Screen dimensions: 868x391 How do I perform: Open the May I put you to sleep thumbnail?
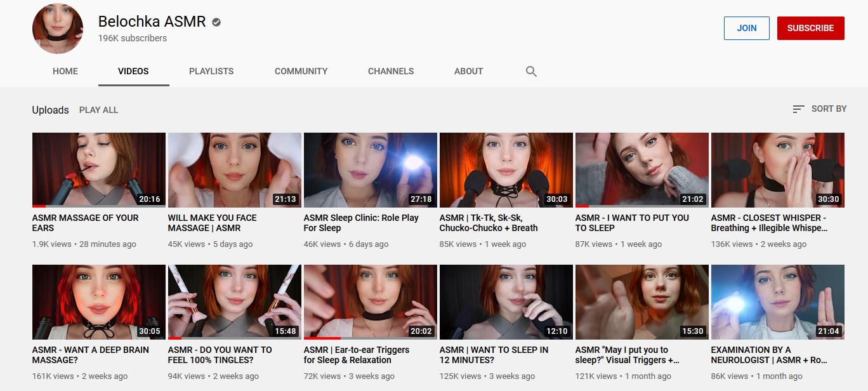[x=642, y=302]
